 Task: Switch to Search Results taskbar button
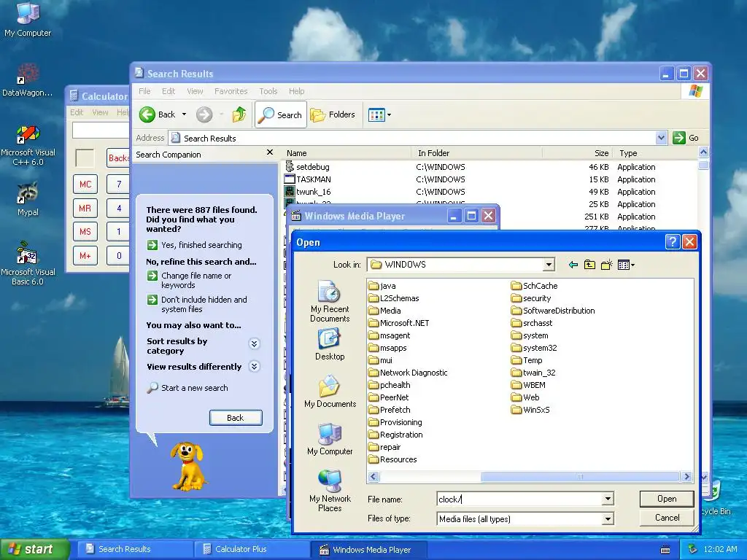pos(134,549)
